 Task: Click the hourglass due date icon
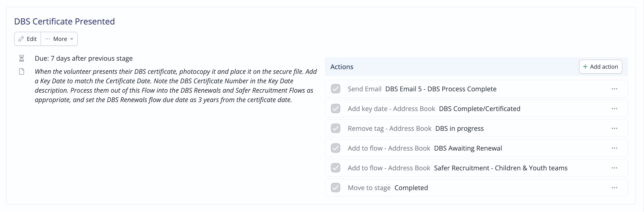click(x=22, y=58)
